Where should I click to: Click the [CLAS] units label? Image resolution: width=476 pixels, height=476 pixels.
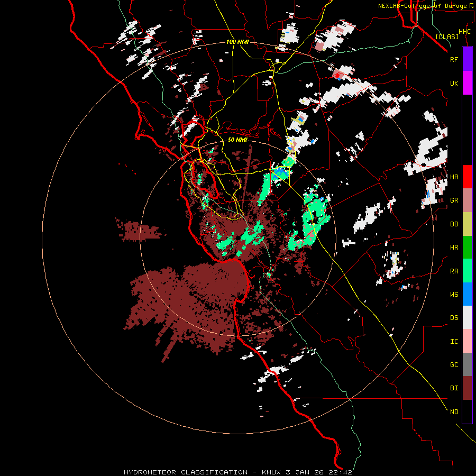pos(447,36)
